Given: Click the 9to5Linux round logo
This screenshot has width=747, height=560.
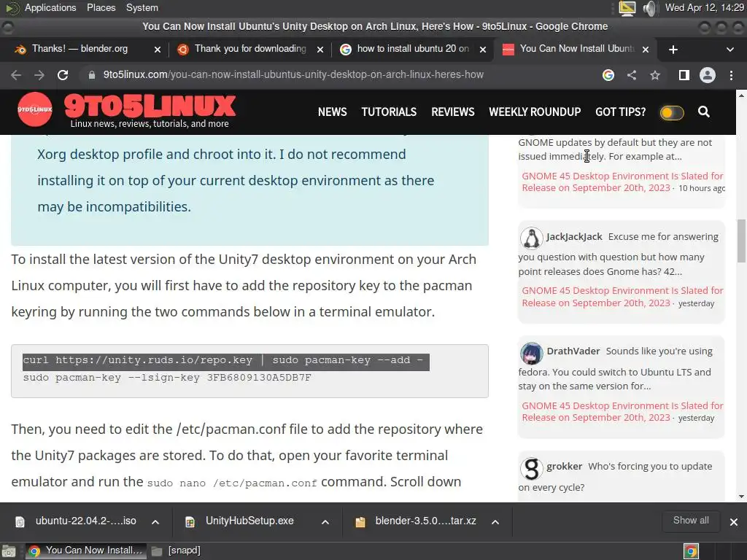Looking at the screenshot, I should click(x=35, y=109).
